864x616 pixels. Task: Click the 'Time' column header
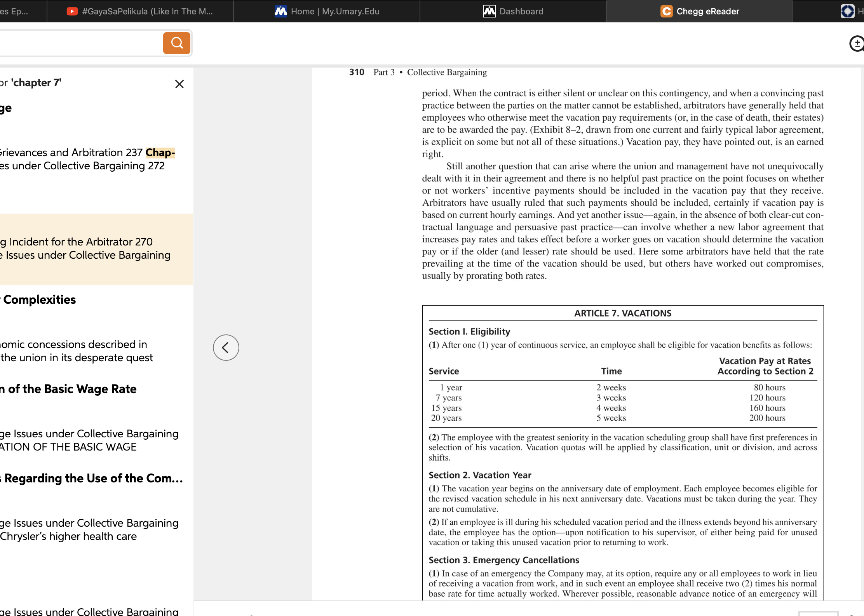click(611, 371)
